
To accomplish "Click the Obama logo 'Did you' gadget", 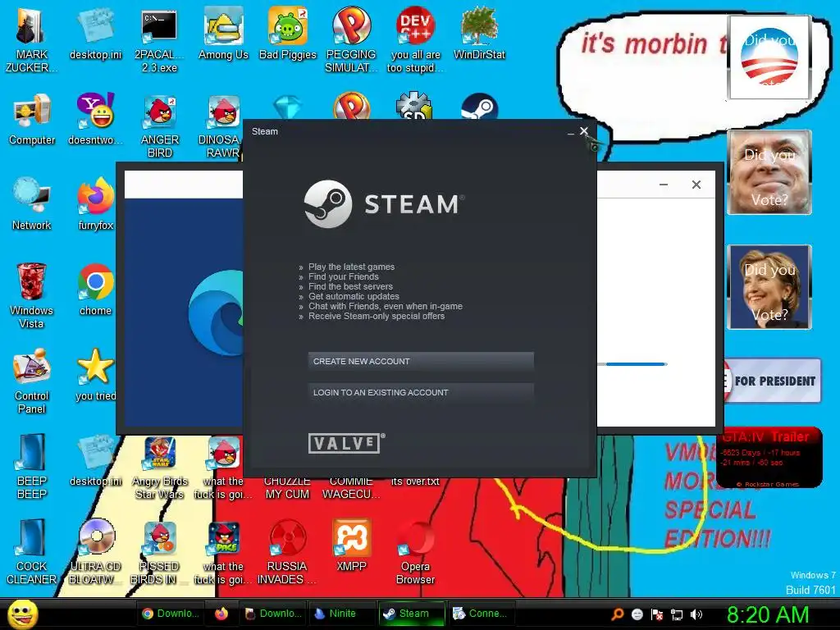I will tap(769, 57).
